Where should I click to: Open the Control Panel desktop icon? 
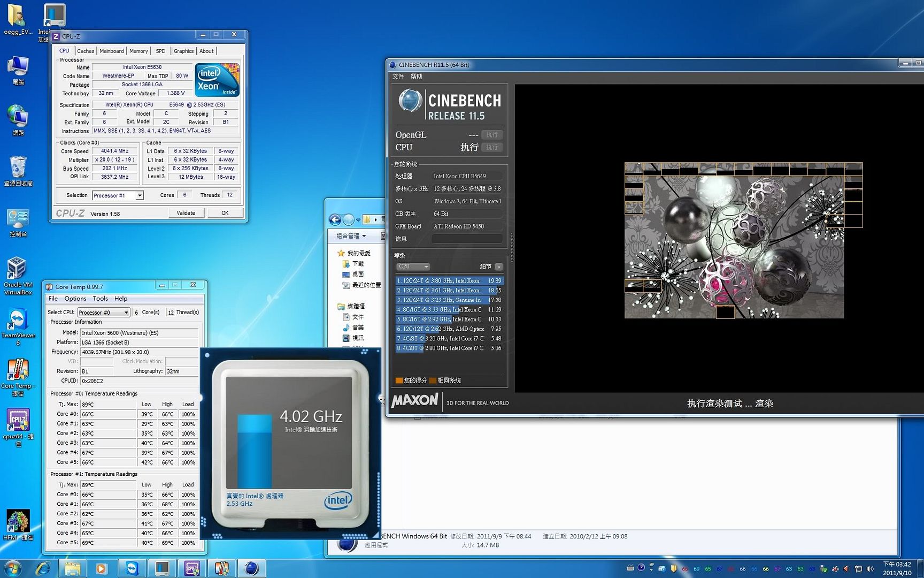(x=18, y=222)
